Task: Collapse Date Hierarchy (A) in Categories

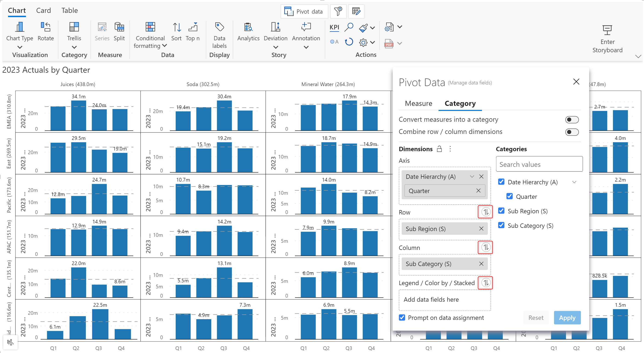Action: tap(574, 182)
